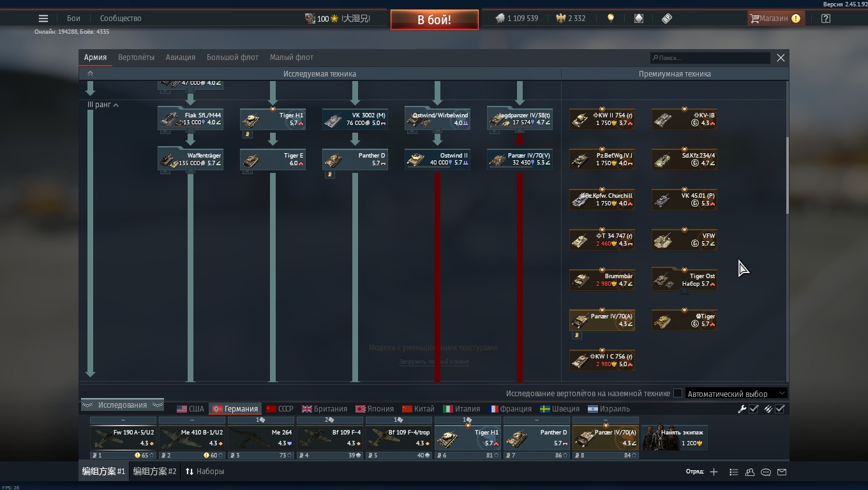Screen dimensions: 868x490
Task: Select the Tiger H1 vehicle in tree
Action: click(273, 119)
